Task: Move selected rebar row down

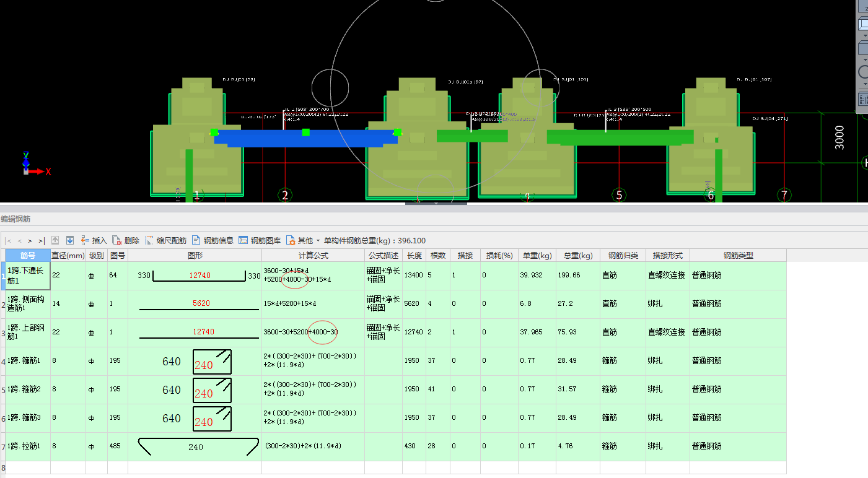Action: pyautogui.click(x=70, y=240)
